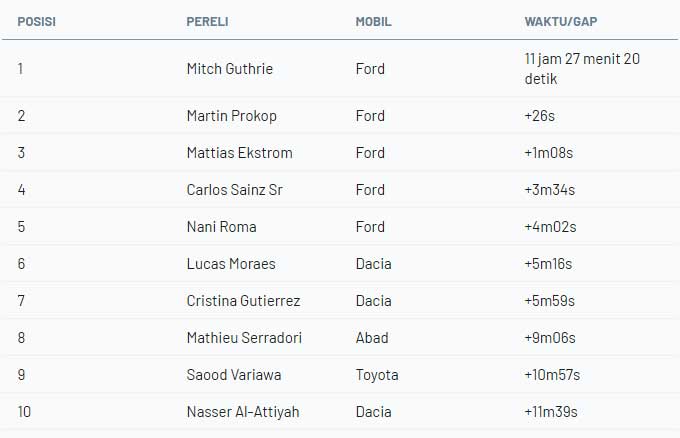Select Nani Roma in the table
Screen dimensions: 680x438
(x=222, y=226)
